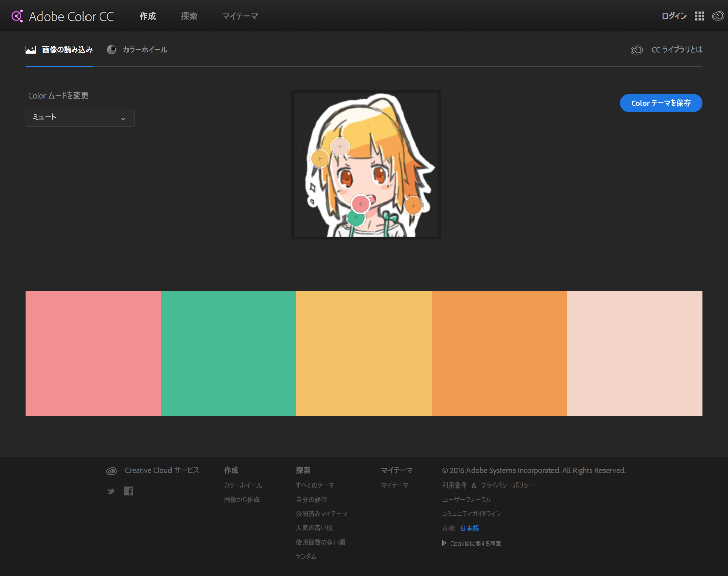Screen dimensions: 728x576
Task: Click the color wheel icon
Action: (x=111, y=50)
